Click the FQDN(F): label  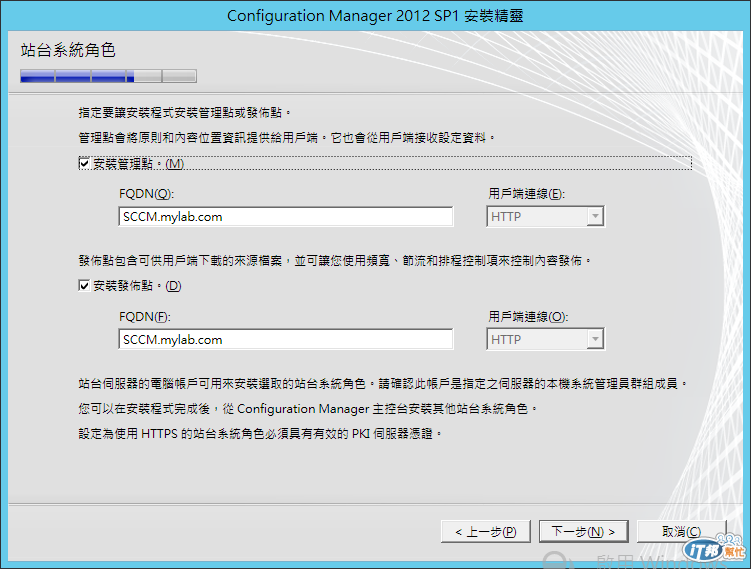(x=145, y=317)
